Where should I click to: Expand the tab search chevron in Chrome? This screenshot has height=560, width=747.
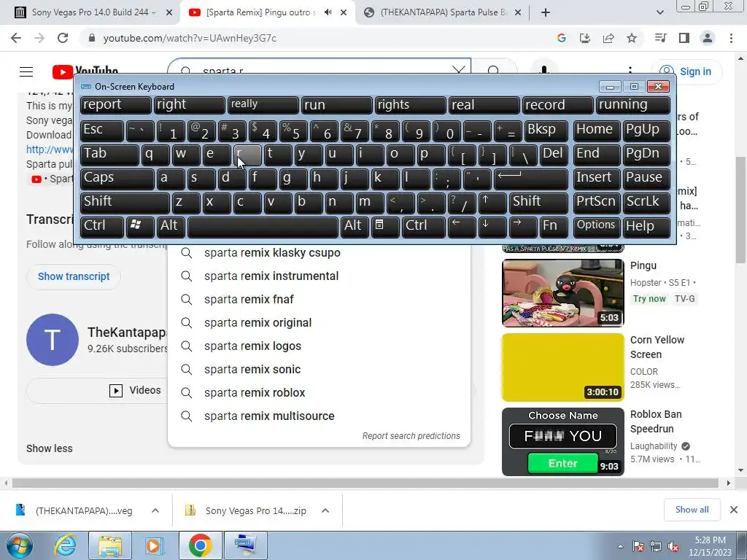pyautogui.click(x=659, y=12)
